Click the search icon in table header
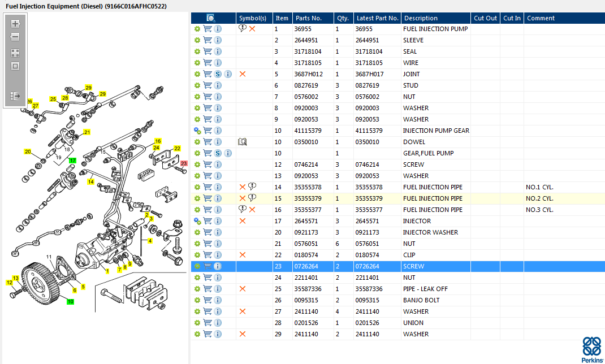The height and width of the screenshot is (364, 605). 211,18
